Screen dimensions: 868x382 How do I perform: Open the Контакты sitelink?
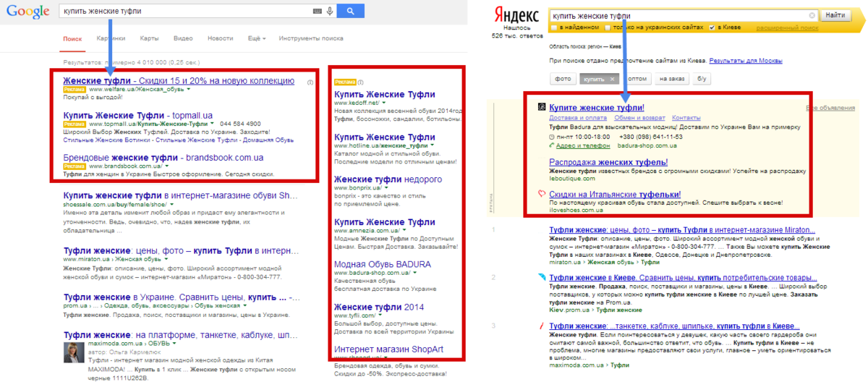click(x=686, y=117)
